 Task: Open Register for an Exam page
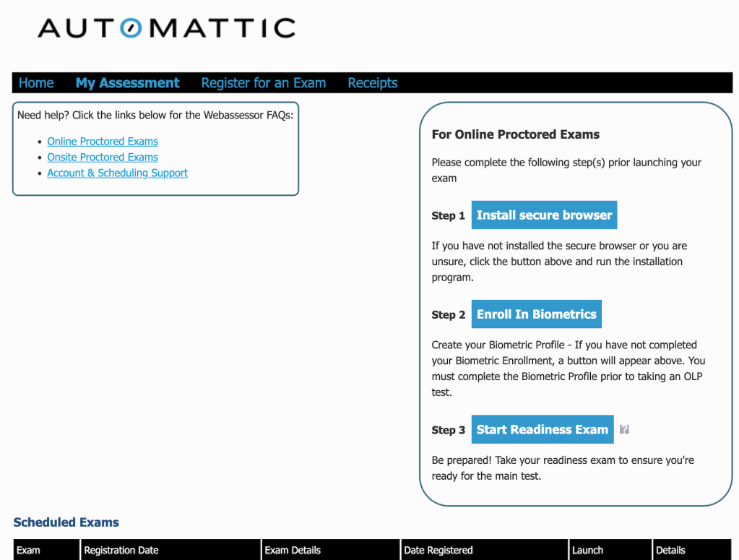point(263,83)
